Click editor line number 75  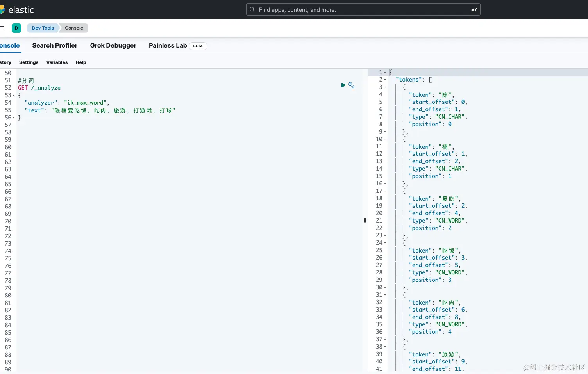point(8,258)
